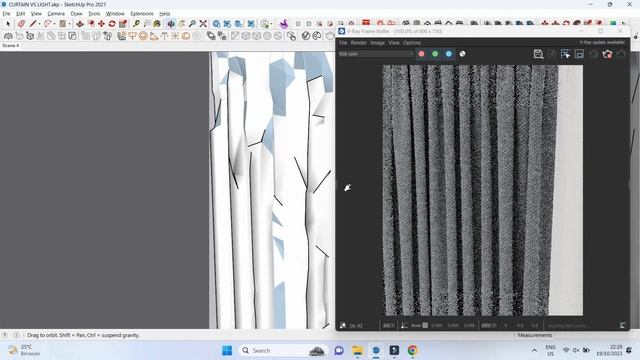Open SketchUp Camera menu
This screenshot has width=640, height=360.
click(56, 13)
